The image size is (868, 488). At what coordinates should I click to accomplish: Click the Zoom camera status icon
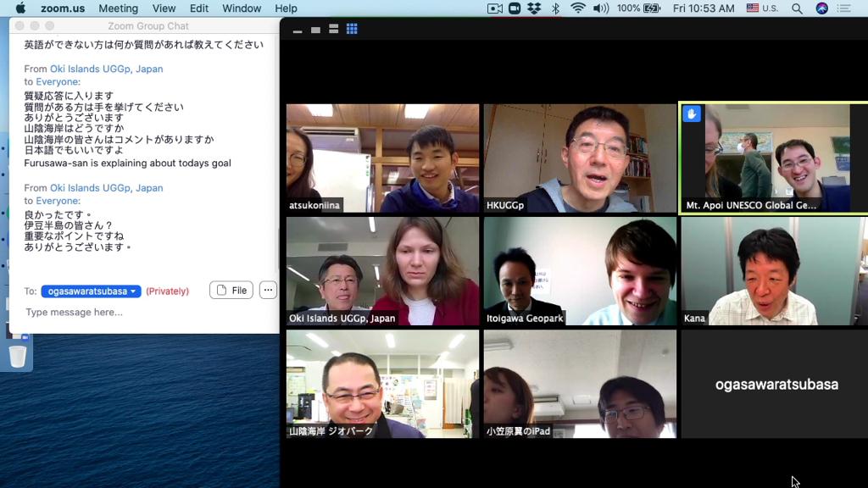515,8
